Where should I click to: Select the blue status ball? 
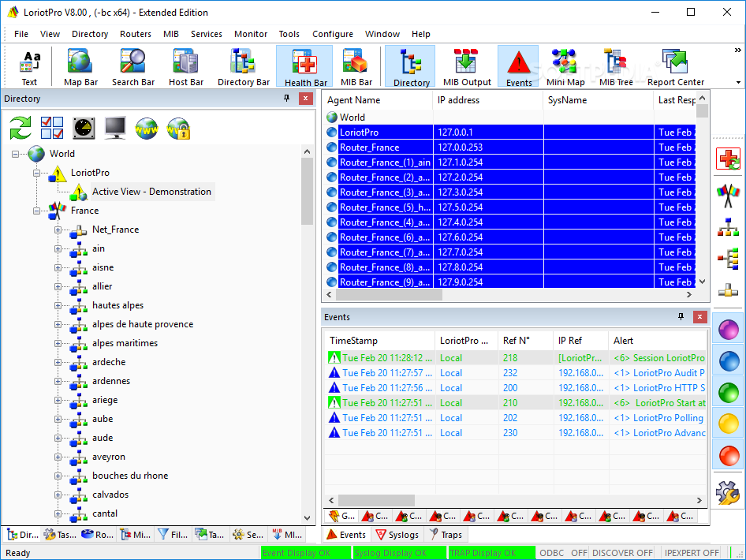(x=729, y=361)
